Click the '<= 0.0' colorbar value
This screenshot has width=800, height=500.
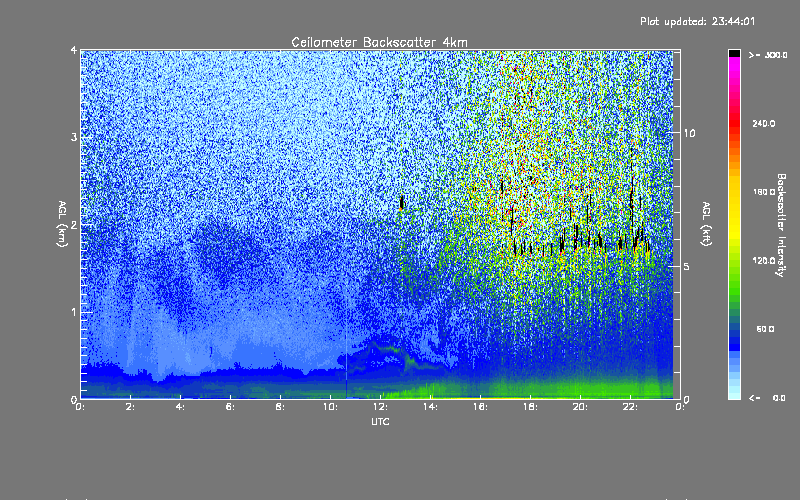click(x=767, y=398)
